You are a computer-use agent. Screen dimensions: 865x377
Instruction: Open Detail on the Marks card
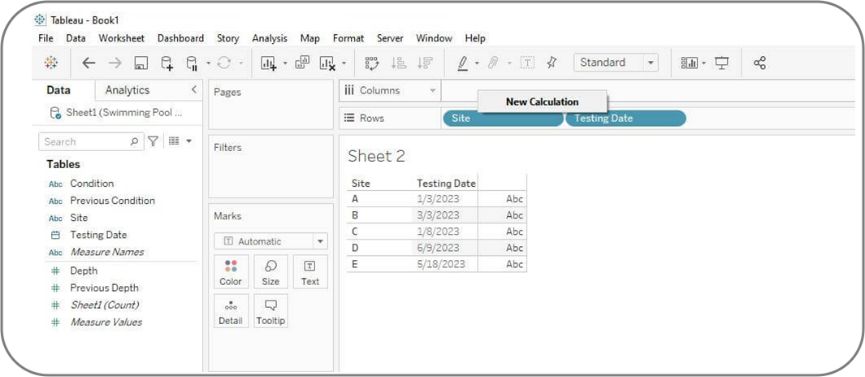(x=231, y=311)
